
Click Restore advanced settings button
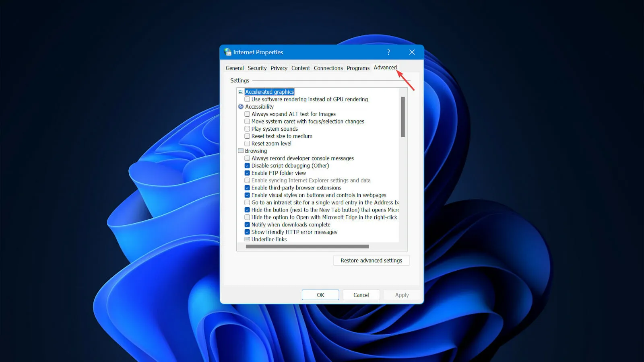tap(371, 261)
